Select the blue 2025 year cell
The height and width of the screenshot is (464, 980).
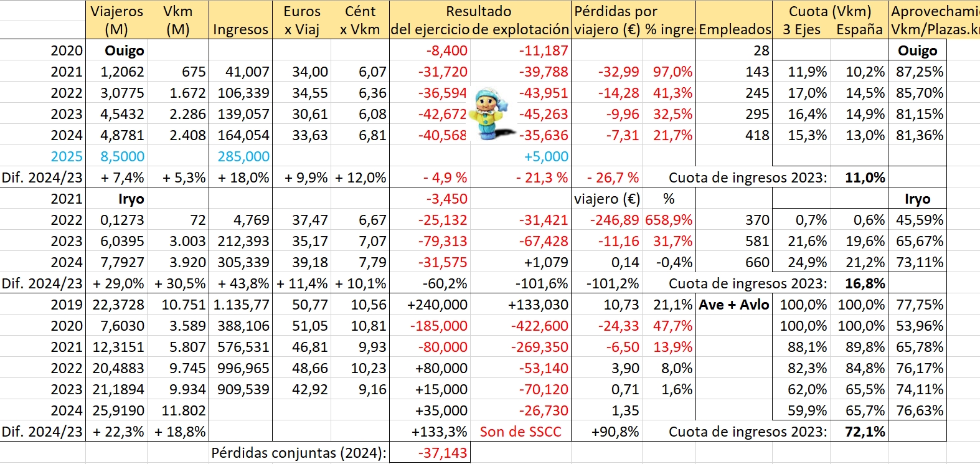tap(66, 156)
